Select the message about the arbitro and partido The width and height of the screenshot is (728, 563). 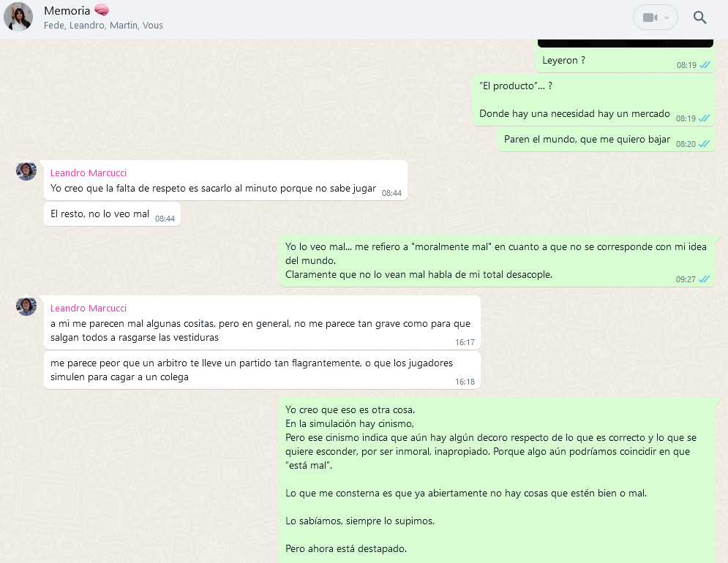pyautogui.click(x=263, y=370)
